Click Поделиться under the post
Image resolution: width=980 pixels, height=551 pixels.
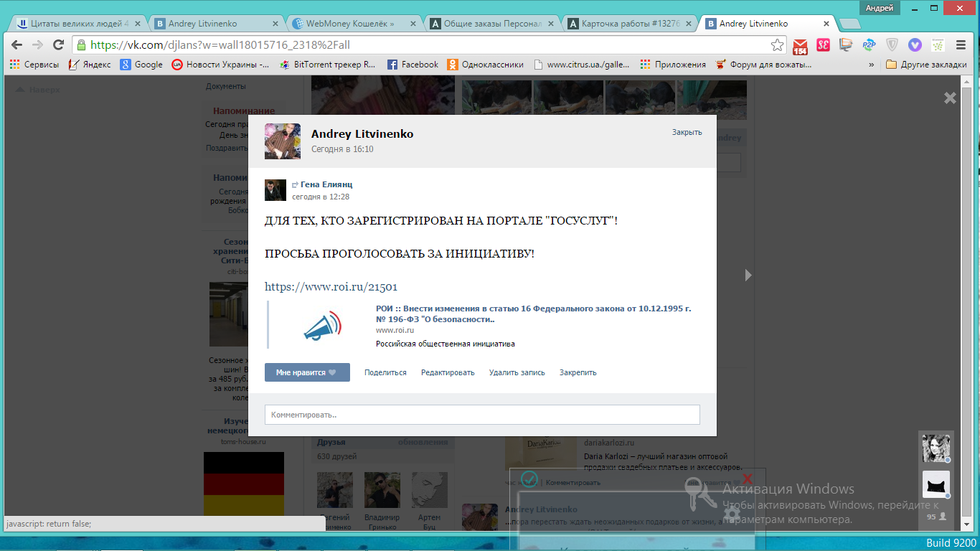click(385, 372)
